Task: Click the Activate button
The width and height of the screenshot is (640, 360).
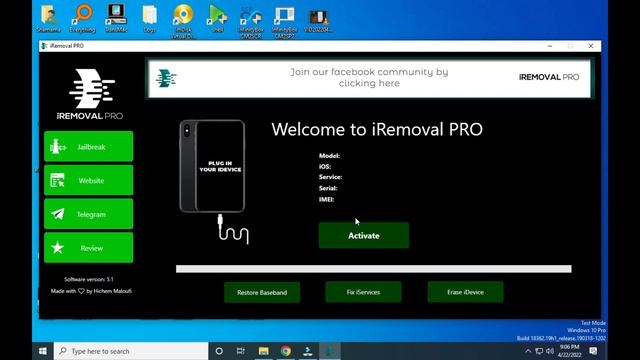Action: click(x=364, y=236)
